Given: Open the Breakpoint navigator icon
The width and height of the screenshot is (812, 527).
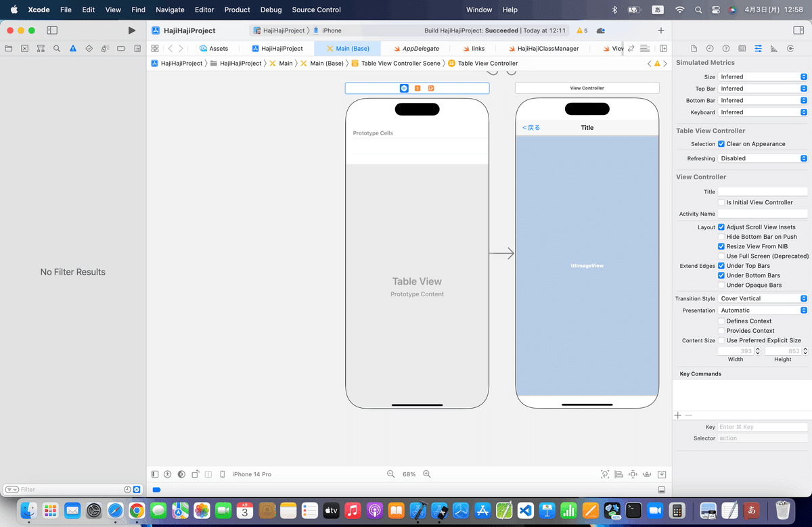Looking at the screenshot, I should 121,49.
